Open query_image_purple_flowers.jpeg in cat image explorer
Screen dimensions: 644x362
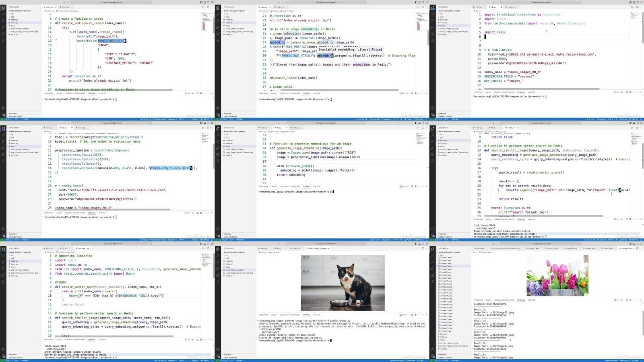[239, 273]
